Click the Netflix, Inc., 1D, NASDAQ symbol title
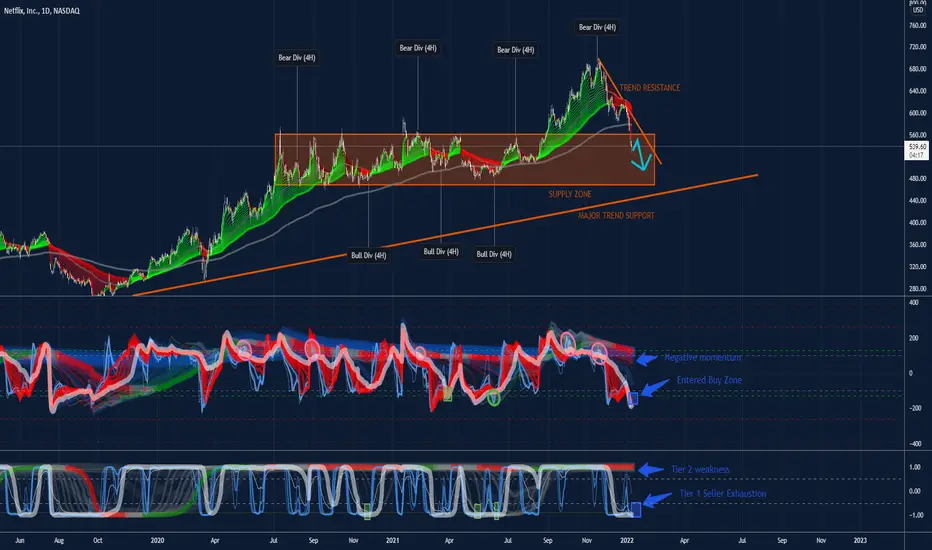 (42, 11)
